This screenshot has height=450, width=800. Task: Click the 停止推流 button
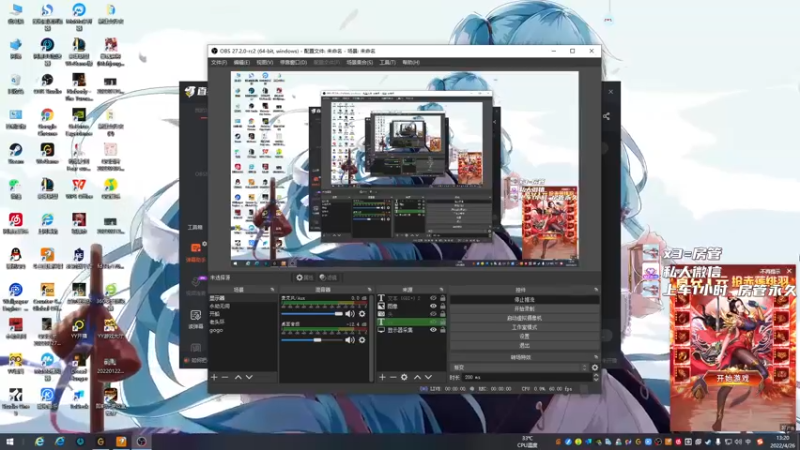click(x=524, y=299)
